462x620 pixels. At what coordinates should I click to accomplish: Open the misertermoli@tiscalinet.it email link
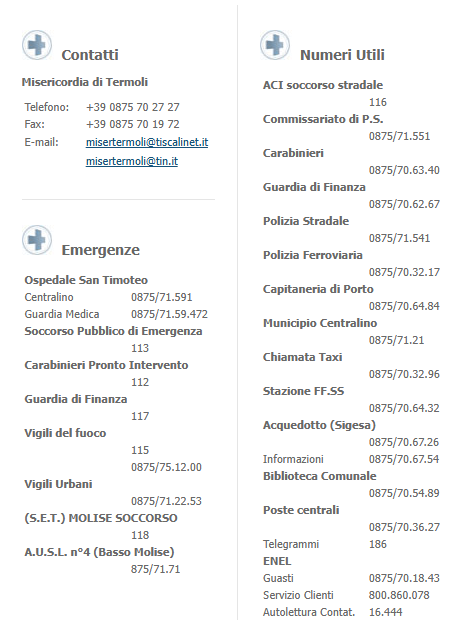click(147, 142)
